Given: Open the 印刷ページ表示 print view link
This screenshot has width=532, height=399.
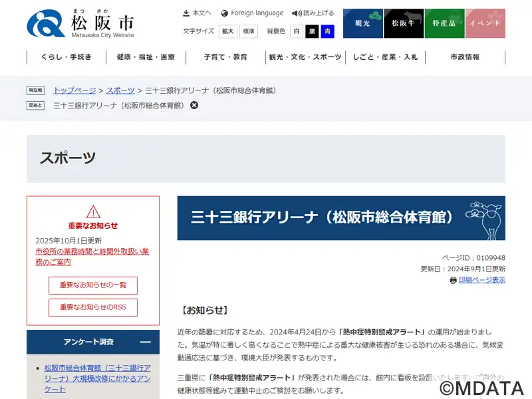Looking at the screenshot, I should pos(481,280).
